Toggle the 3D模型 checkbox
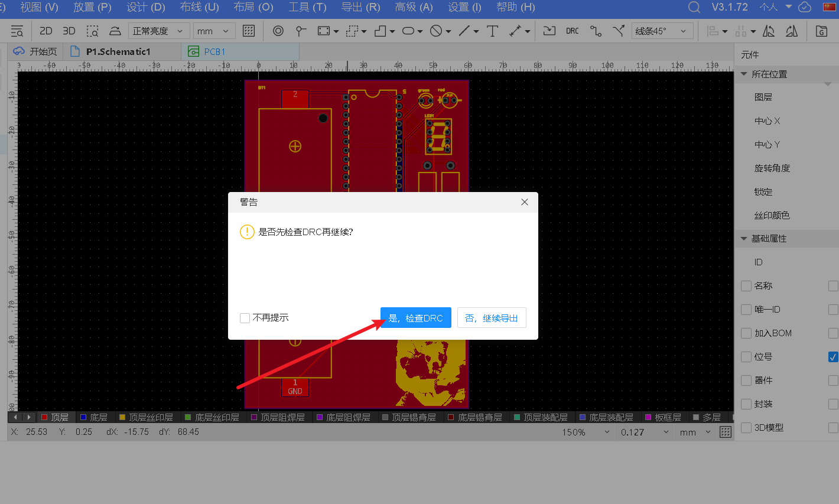This screenshot has height=504, width=839. tap(746, 428)
